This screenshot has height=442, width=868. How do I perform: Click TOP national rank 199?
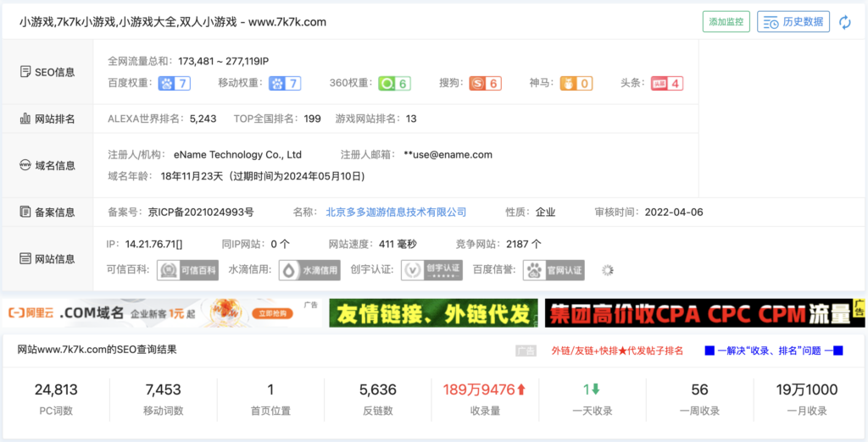coord(312,119)
